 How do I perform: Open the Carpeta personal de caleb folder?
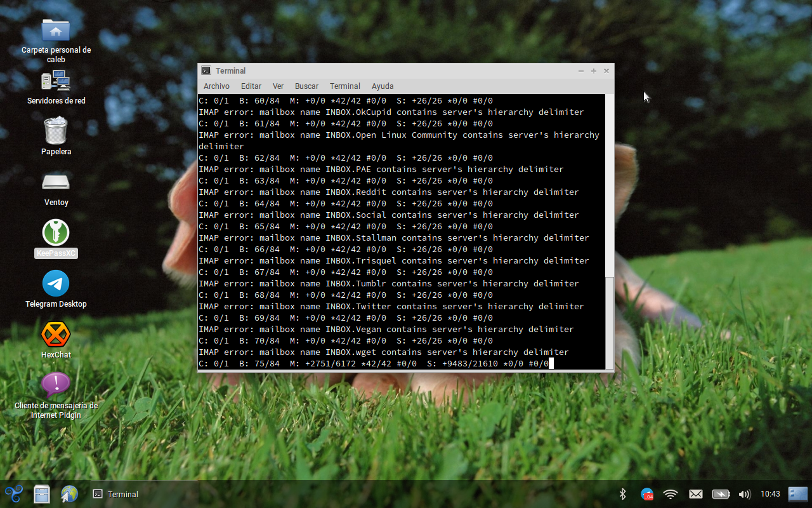pos(56,30)
